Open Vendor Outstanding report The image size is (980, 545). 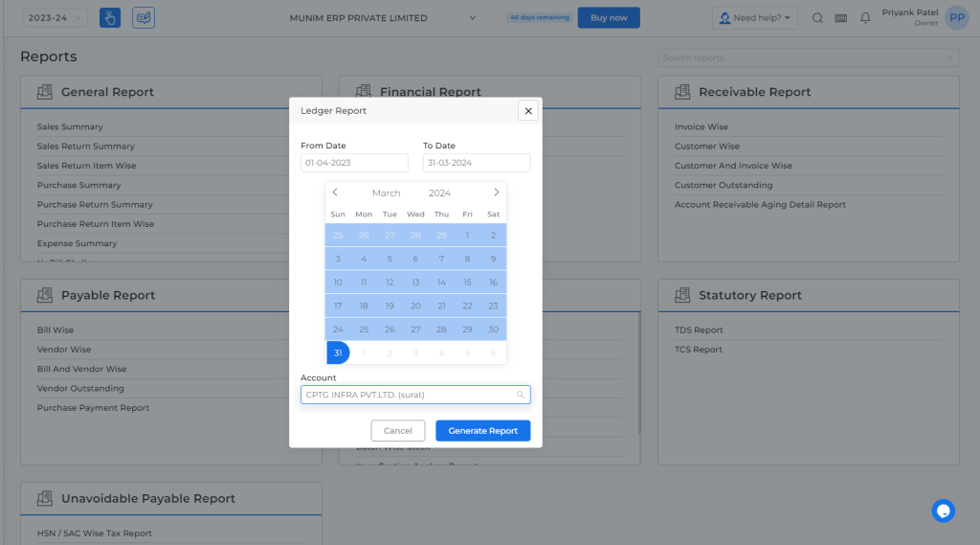pyautogui.click(x=80, y=388)
